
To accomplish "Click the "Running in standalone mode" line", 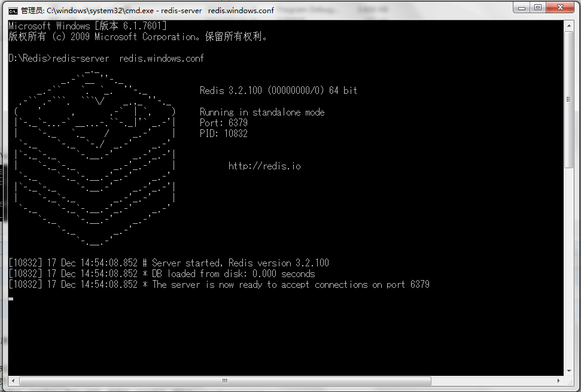I will click(262, 112).
